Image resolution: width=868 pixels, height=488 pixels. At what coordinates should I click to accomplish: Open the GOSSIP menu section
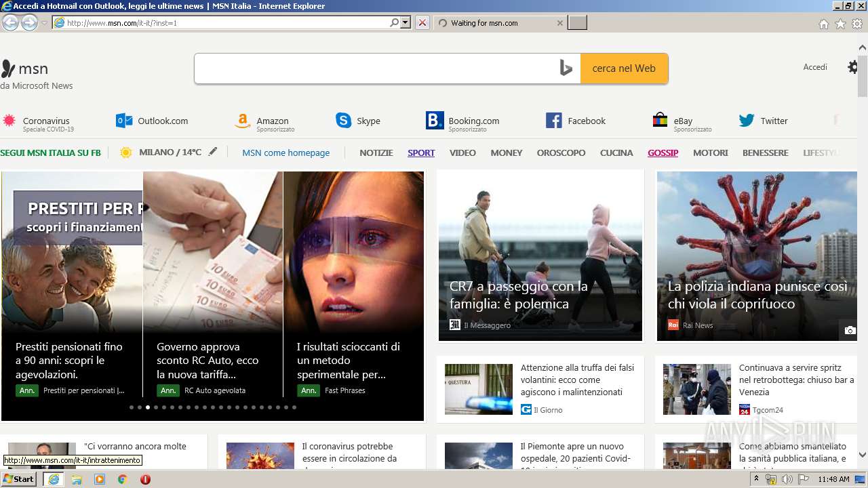[x=663, y=153]
